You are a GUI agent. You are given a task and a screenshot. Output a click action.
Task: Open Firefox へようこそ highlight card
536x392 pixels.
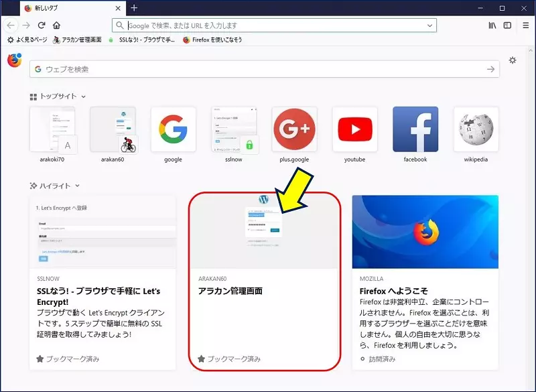pos(425,283)
